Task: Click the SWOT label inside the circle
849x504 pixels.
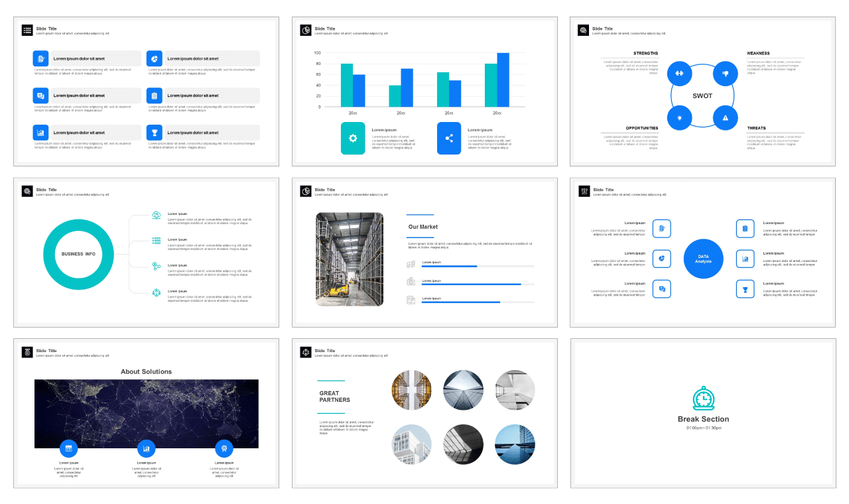Action: point(702,95)
